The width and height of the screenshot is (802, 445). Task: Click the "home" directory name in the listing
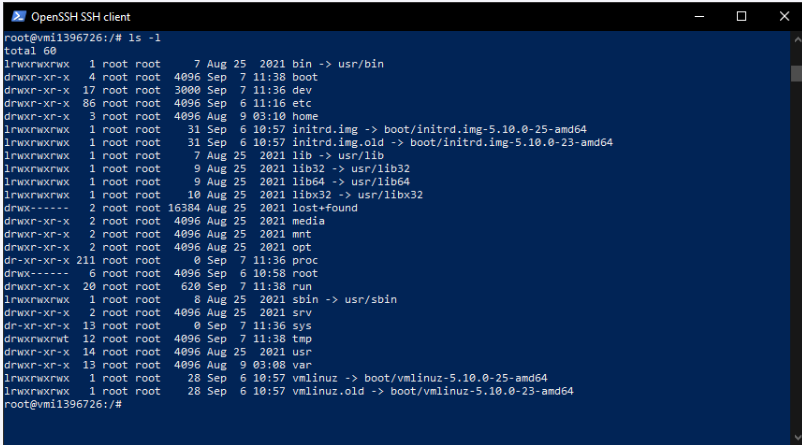tap(304, 116)
